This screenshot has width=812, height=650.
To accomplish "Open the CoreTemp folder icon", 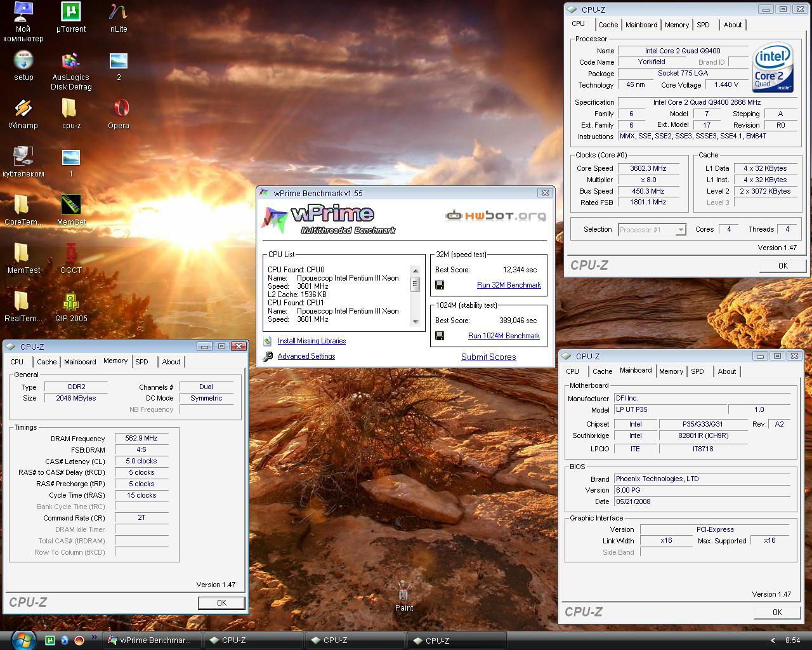I will 23,211.
